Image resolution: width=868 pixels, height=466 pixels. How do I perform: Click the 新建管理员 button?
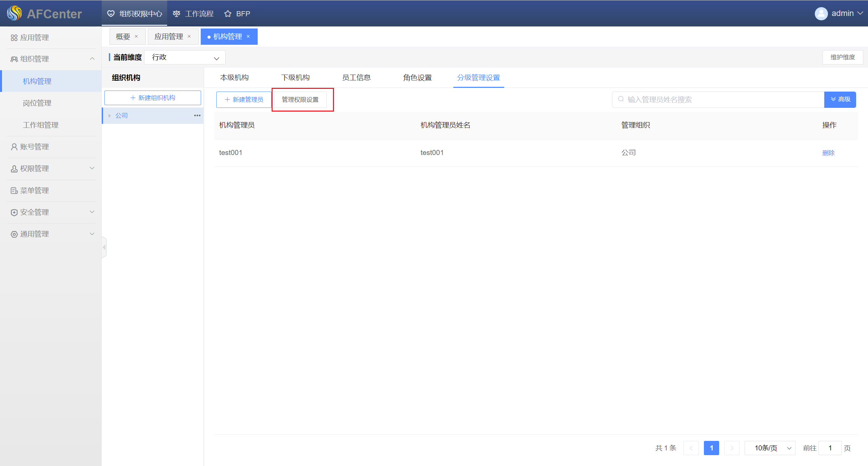[244, 99]
